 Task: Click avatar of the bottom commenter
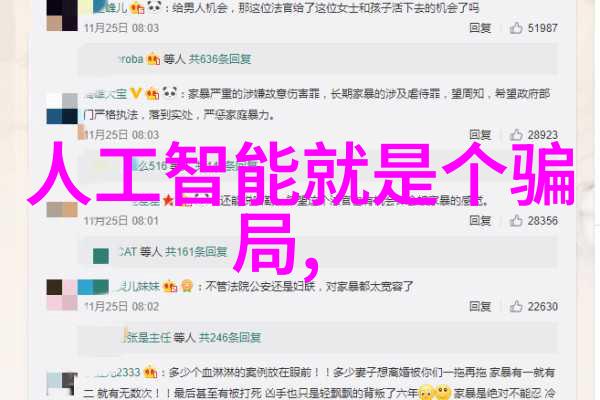tap(62, 384)
